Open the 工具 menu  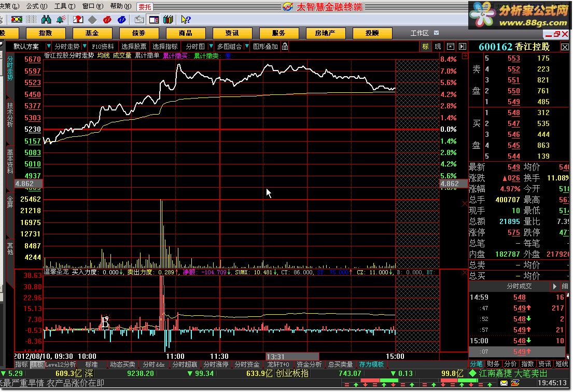pyautogui.click(x=65, y=6)
